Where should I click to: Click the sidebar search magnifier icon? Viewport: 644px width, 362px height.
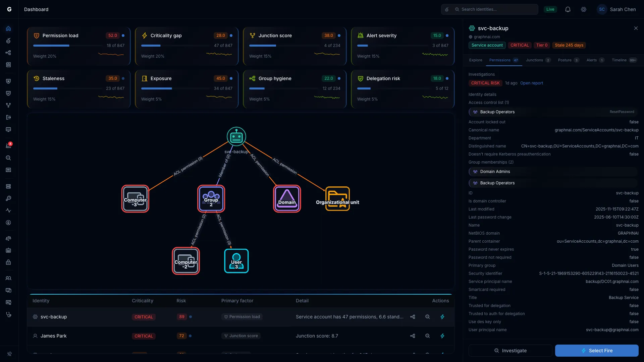(x=8, y=158)
